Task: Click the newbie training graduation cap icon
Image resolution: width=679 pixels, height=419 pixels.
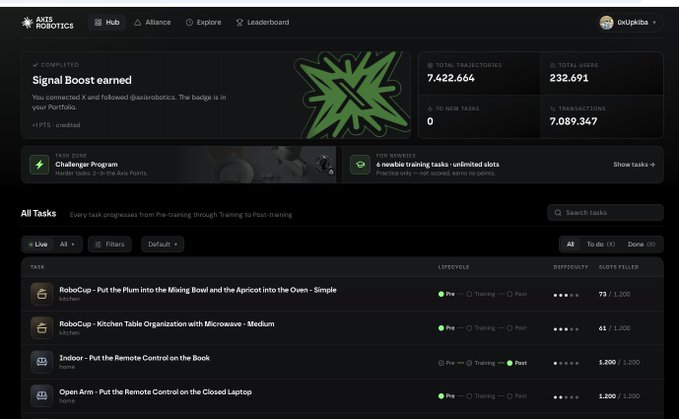Action: (x=360, y=164)
